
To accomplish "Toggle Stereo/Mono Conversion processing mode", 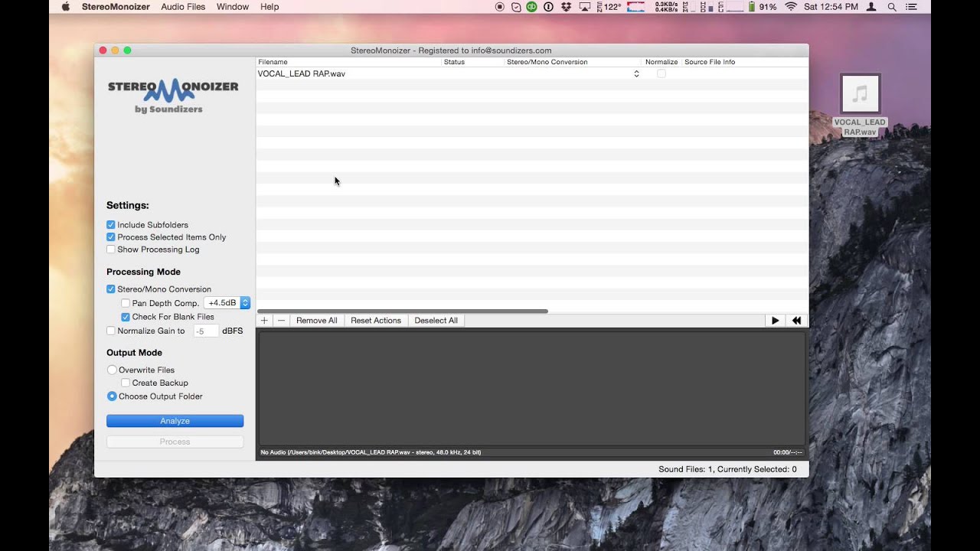I will pos(111,289).
